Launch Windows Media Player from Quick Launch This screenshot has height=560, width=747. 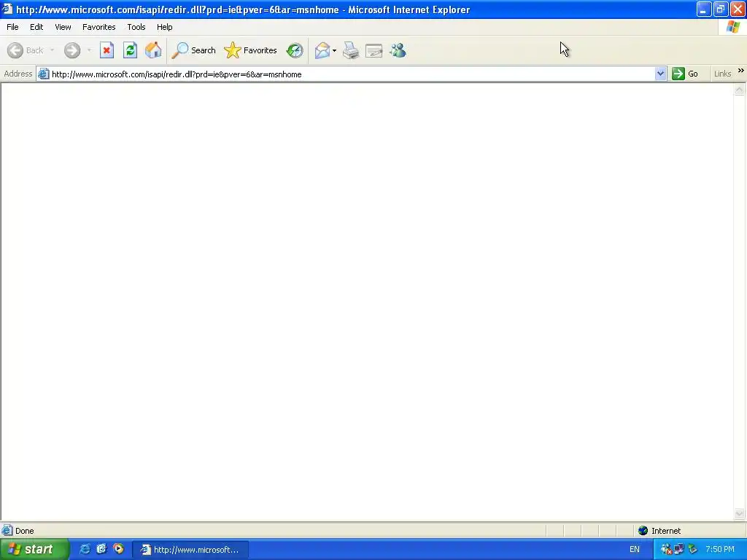click(x=118, y=549)
